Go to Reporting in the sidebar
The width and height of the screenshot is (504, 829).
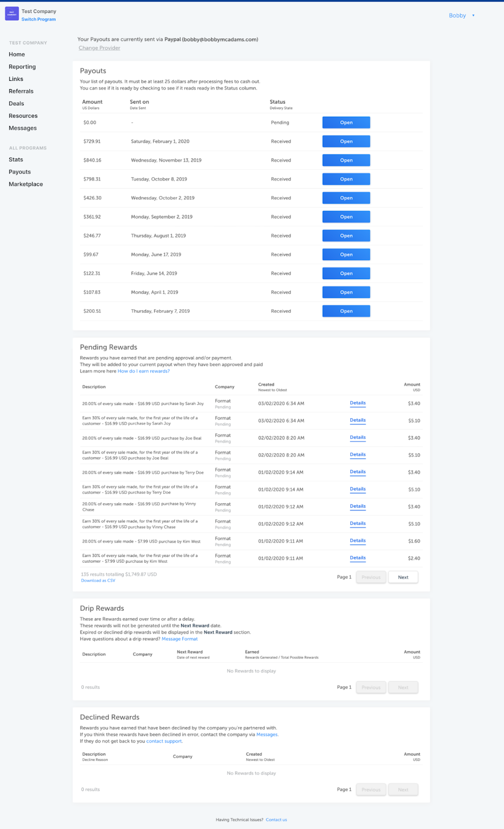pyautogui.click(x=22, y=67)
